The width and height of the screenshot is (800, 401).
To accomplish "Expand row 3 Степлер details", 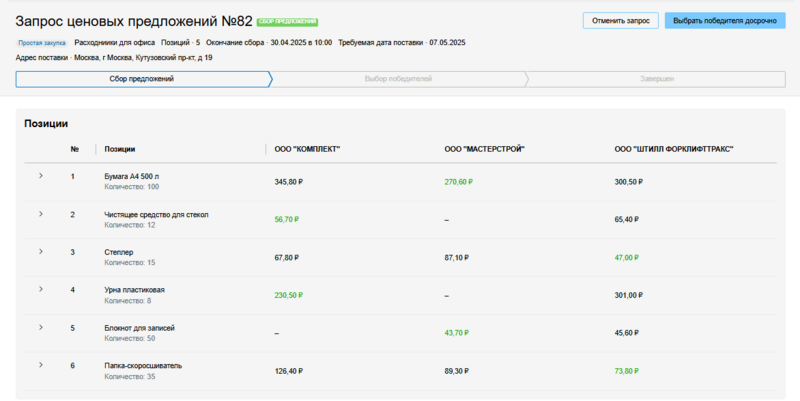I will pyautogui.click(x=41, y=251).
